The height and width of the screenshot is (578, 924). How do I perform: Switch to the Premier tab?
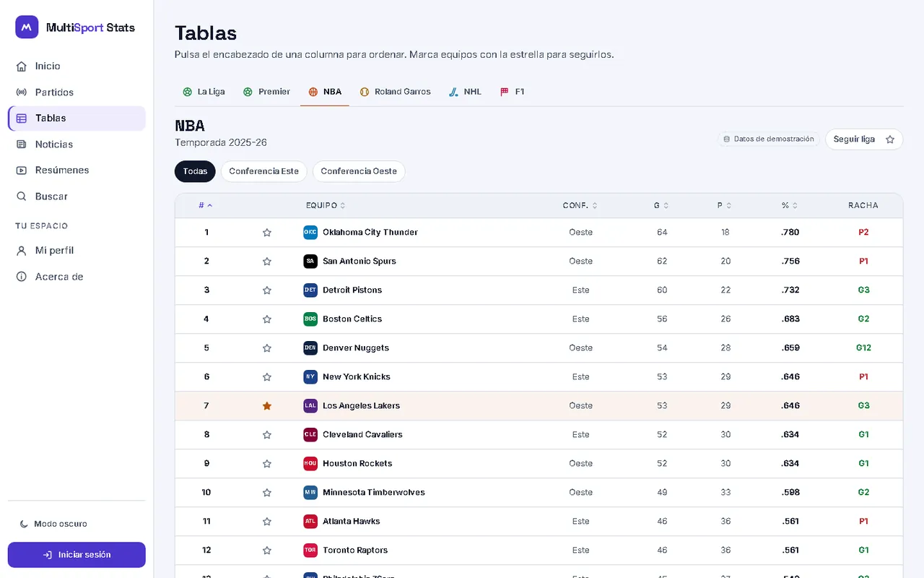coord(266,92)
